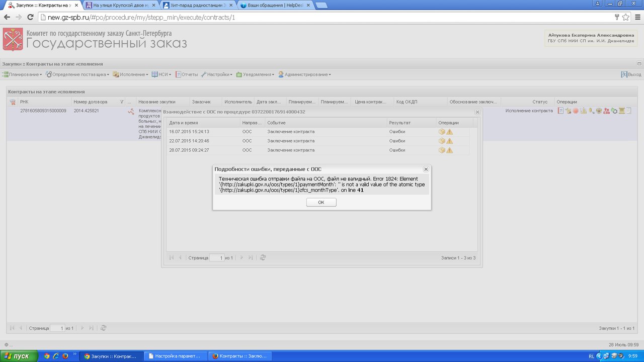Switch to the Ваши обращения HelpDesk tab

(276, 5)
